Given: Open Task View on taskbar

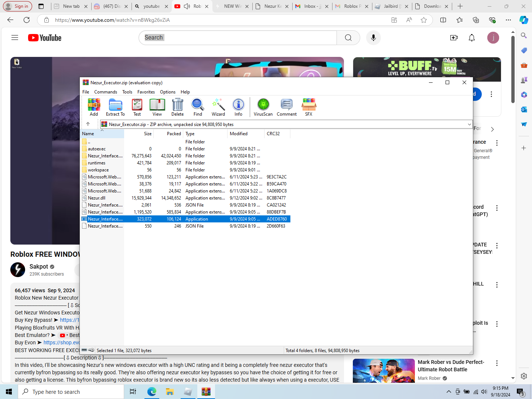Looking at the screenshot, I should (x=133, y=392).
